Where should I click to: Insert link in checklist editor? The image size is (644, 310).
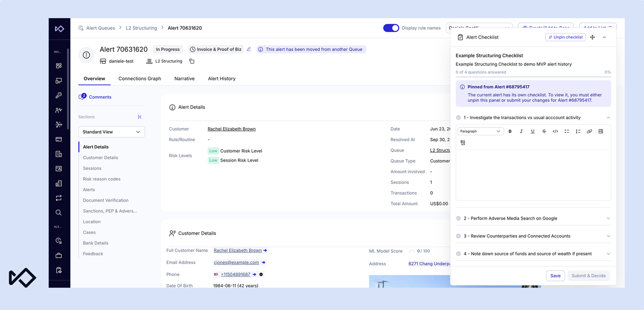coord(589,131)
